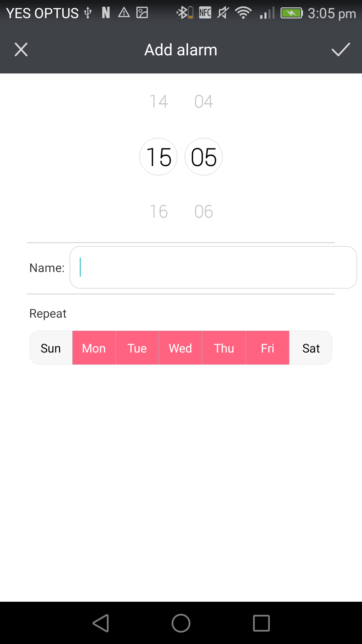Tap the battery charging icon

291,13
